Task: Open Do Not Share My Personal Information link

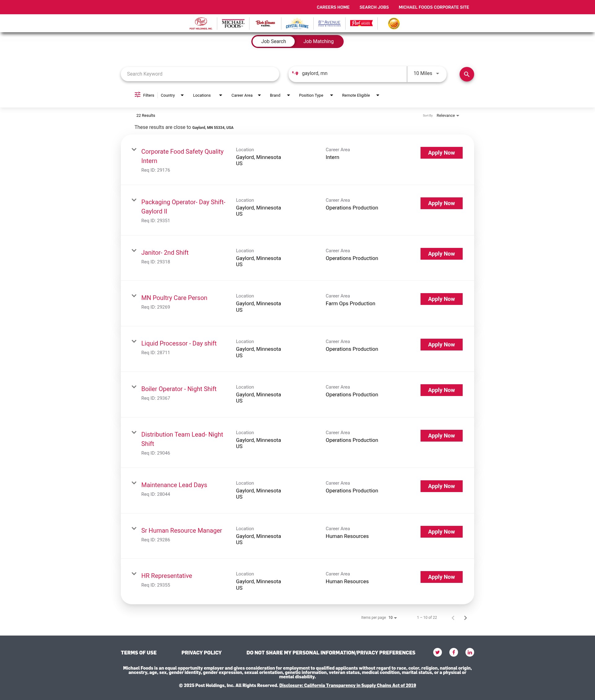Action: (x=331, y=653)
